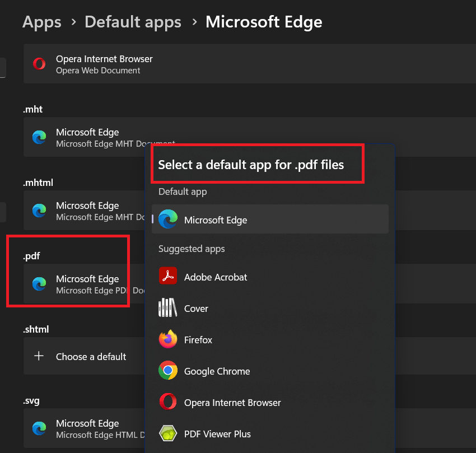Click the '.mht' extension label
The width and height of the screenshot is (476, 453).
click(33, 109)
